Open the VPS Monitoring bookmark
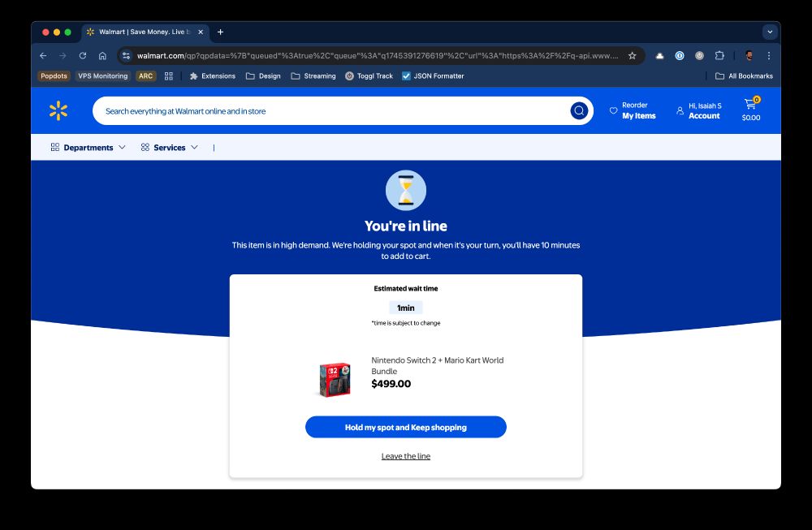Image resolution: width=812 pixels, height=530 pixels. (103, 76)
